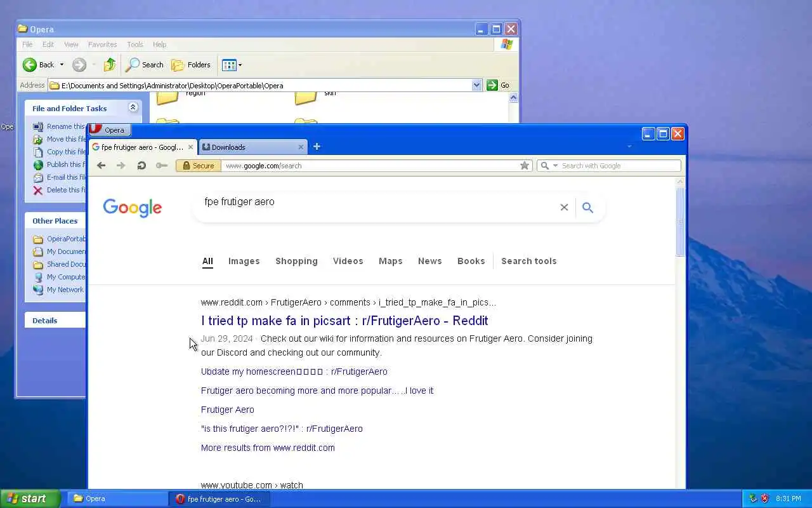The width and height of the screenshot is (812, 508).
Task: Select Opera browser taskbar button
Action: [219, 498]
